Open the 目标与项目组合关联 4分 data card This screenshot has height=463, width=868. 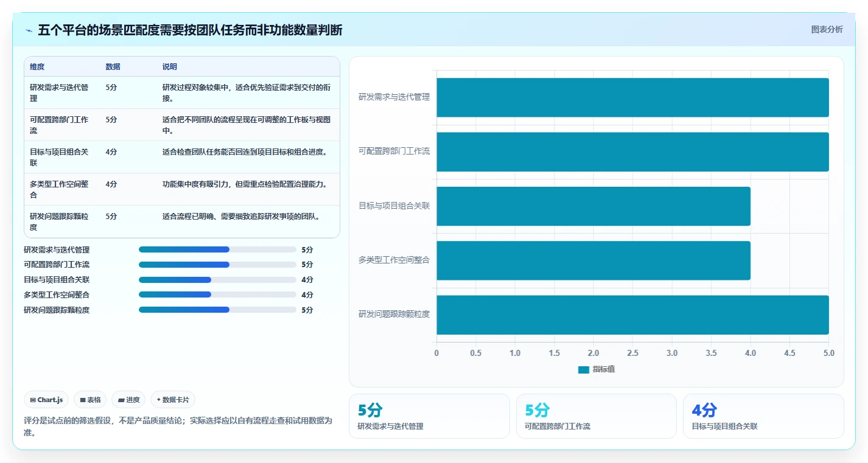click(763, 416)
